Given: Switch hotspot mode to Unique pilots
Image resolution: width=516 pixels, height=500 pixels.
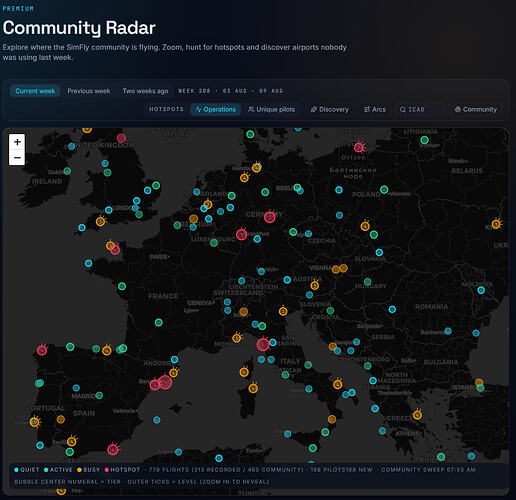Looking at the screenshot, I should (271, 109).
